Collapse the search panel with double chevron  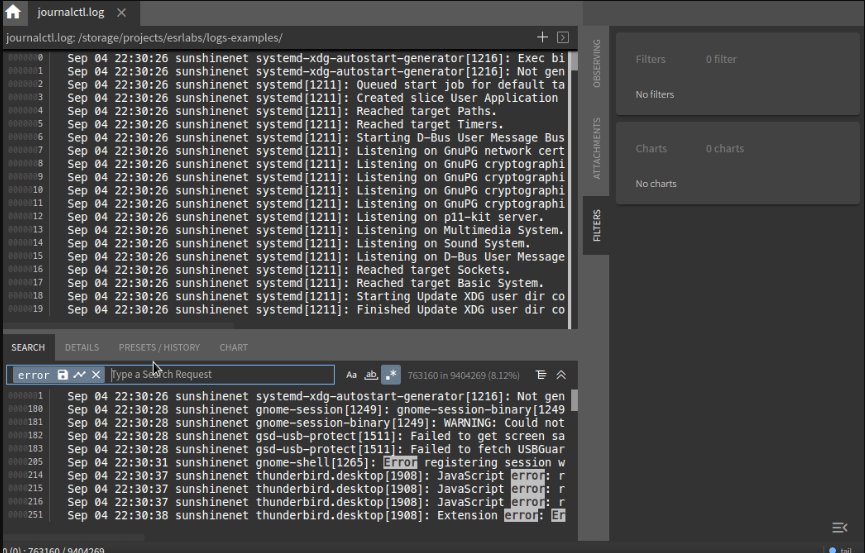click(561, 375)
